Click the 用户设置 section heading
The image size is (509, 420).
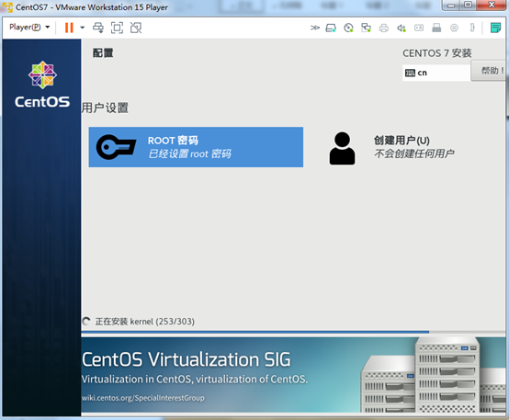click(105, 108)
